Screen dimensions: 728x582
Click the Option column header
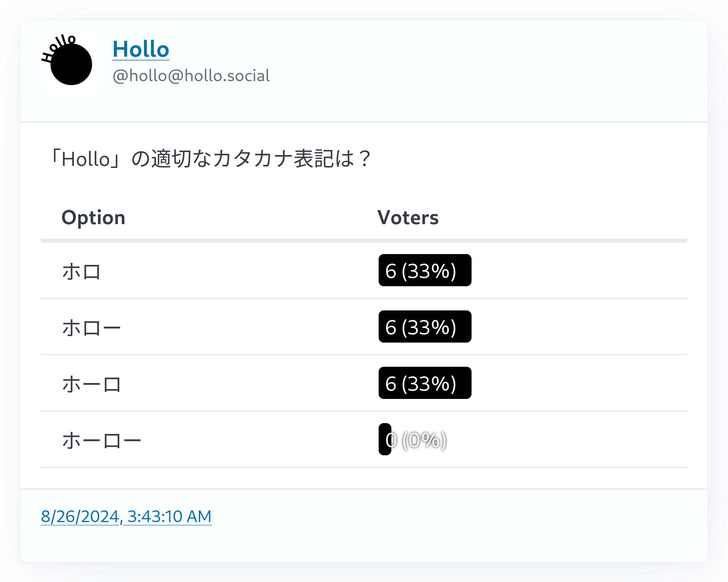point(94,217)
